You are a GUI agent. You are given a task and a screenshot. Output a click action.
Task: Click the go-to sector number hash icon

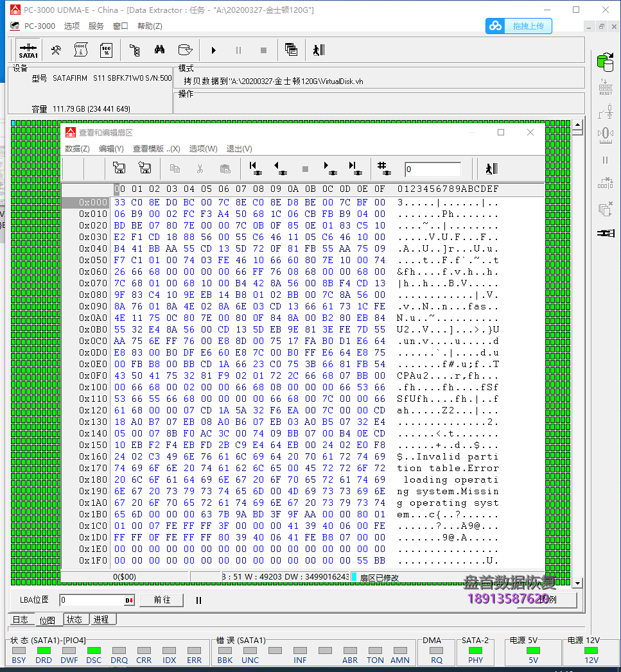pos(384,168)
